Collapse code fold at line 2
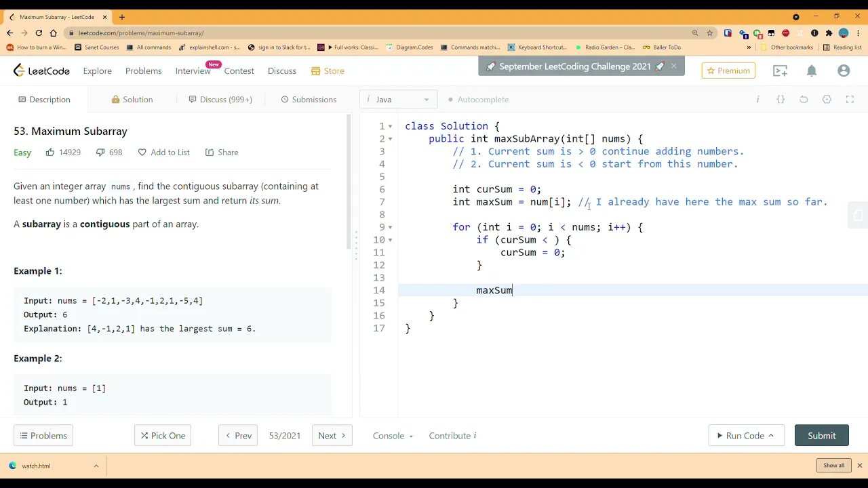 (x=390, y=139)
